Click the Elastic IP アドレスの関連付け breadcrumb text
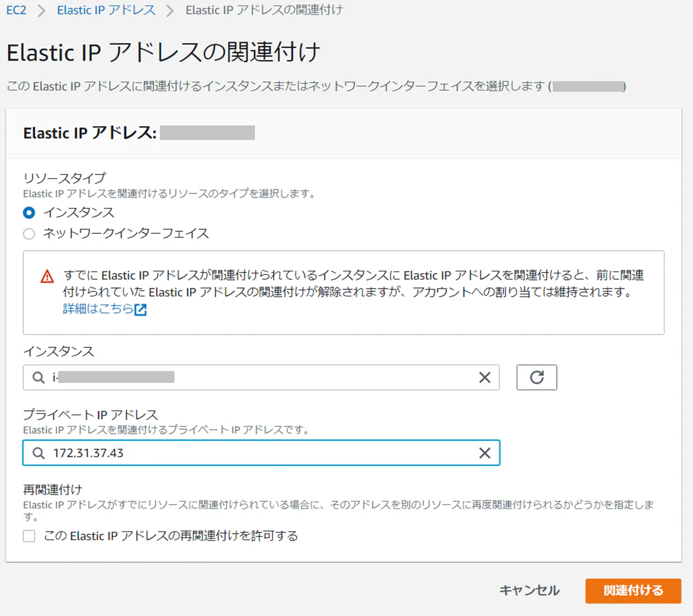Screen dimensions: 693x616 pyautogui.click(x=264, y=10)
